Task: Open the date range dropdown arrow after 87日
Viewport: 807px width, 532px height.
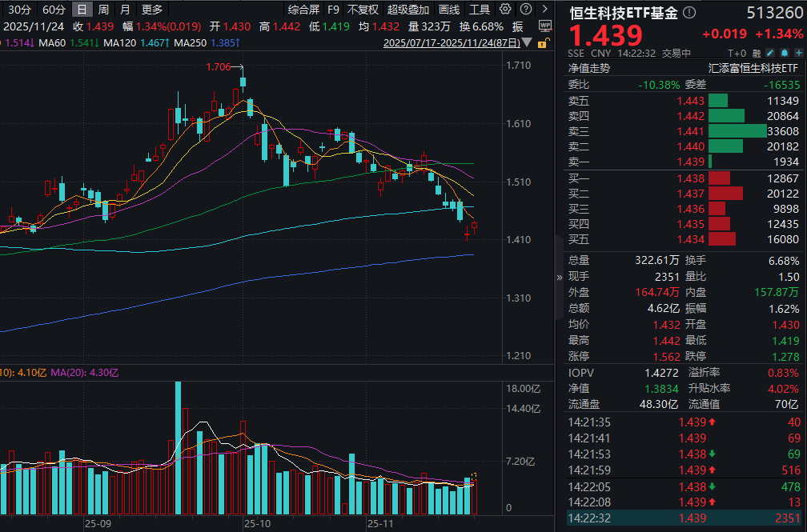Action: [x=526, y=43]
